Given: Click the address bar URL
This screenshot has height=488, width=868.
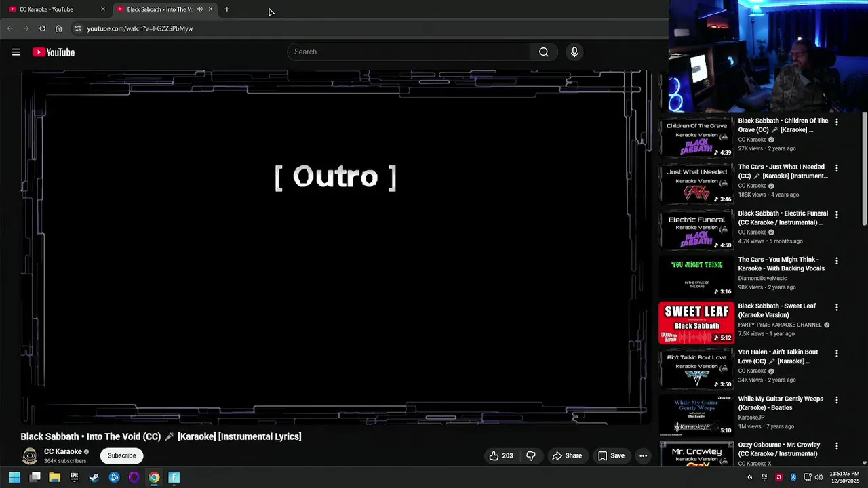Looking at the screenshot, I should [140, 28].
